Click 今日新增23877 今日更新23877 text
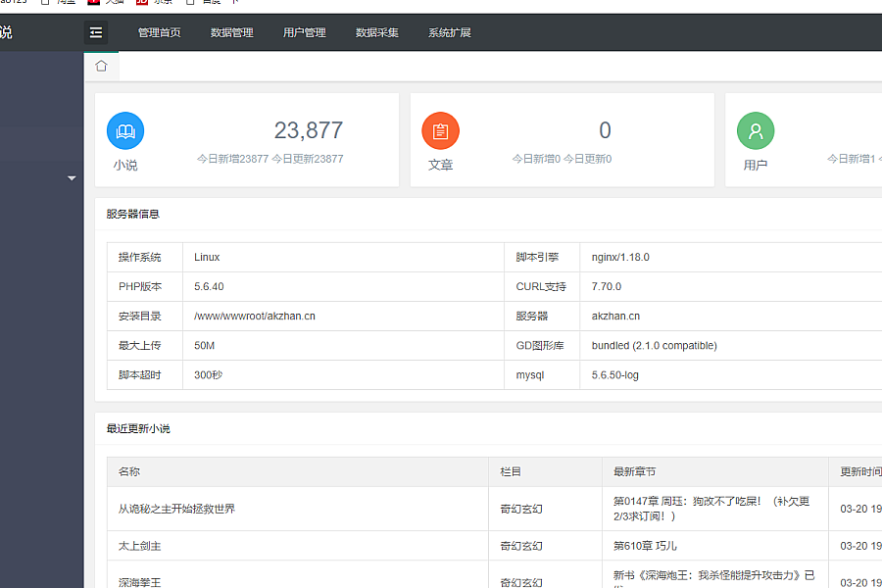This screenshot has height=588, width=882. click(x=270, y=159)
